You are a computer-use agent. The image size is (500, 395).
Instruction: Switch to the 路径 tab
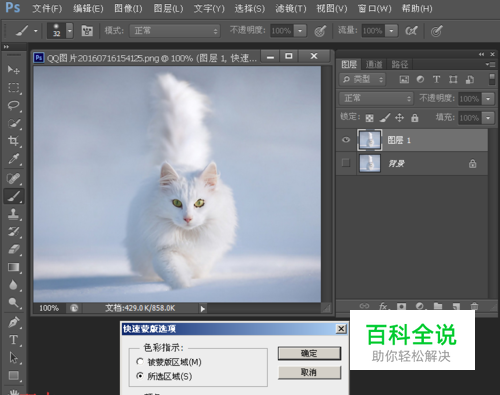tap(399, 64)
